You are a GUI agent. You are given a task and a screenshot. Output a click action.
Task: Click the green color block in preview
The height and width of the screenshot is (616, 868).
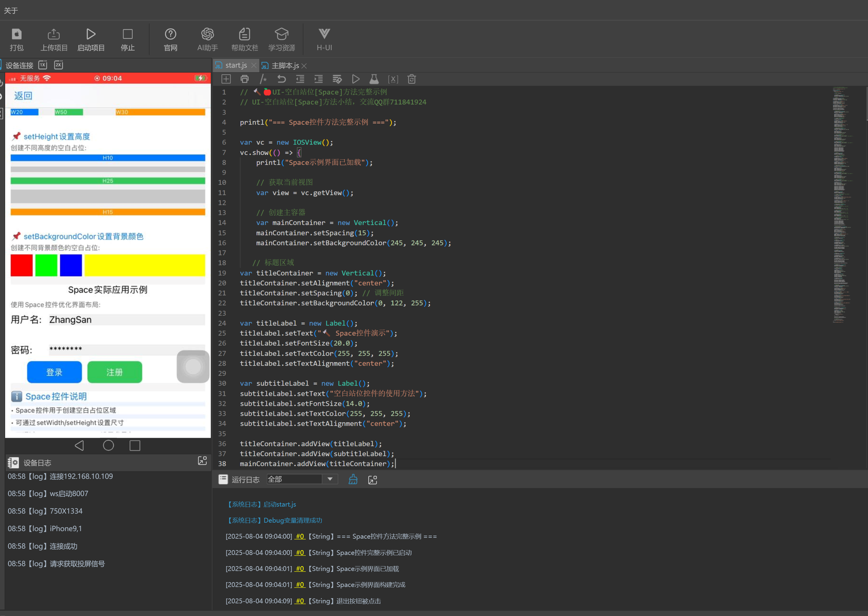(46, 266)
